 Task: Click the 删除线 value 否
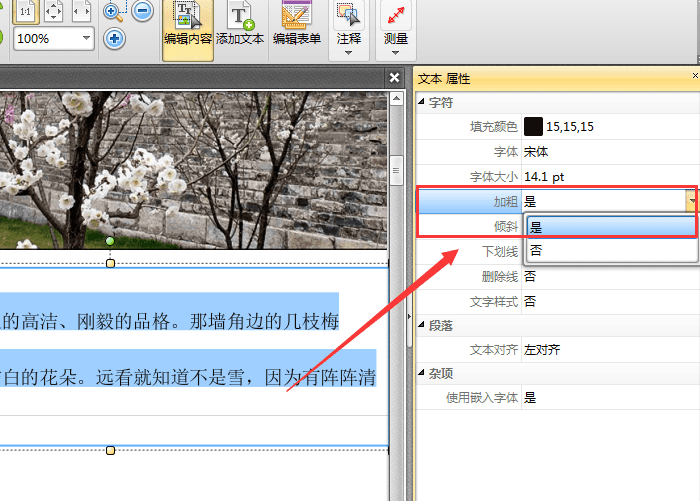530,277
